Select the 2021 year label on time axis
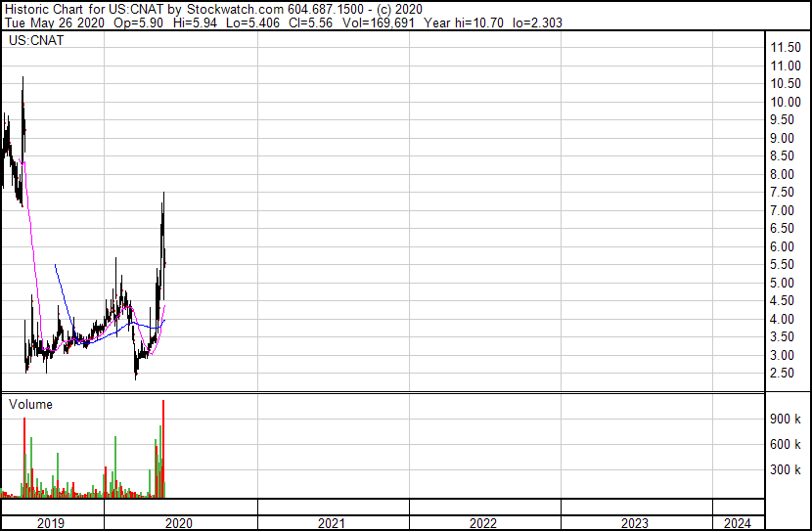 point(332,523)
